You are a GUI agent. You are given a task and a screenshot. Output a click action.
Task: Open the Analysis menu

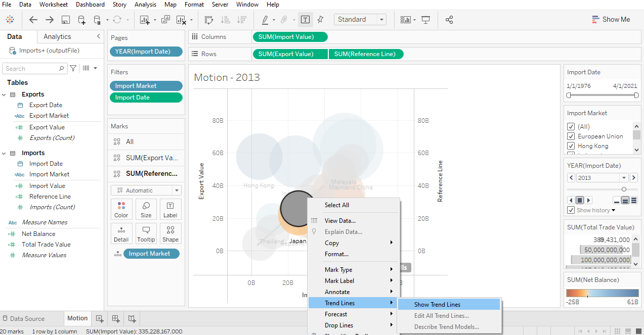tap(145, 5)
